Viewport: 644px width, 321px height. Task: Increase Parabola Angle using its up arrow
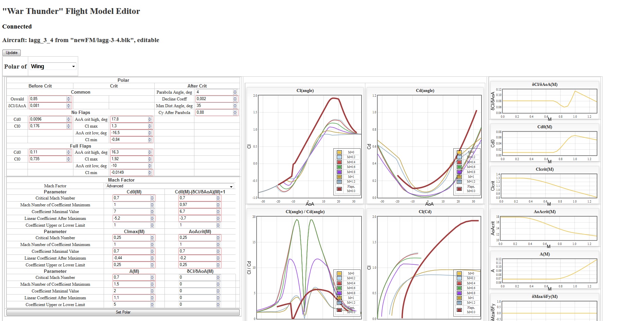click(x=235, y=91)
